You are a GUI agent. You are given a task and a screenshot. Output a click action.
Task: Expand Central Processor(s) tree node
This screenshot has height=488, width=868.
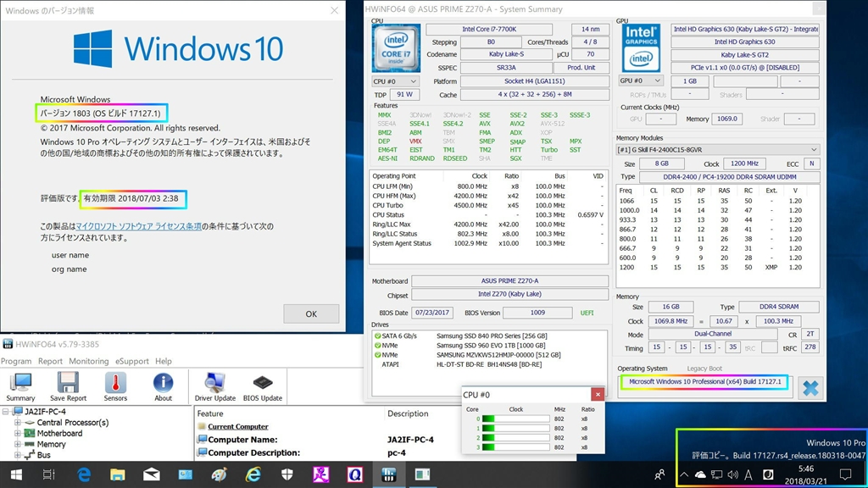(x=17, y=422)
